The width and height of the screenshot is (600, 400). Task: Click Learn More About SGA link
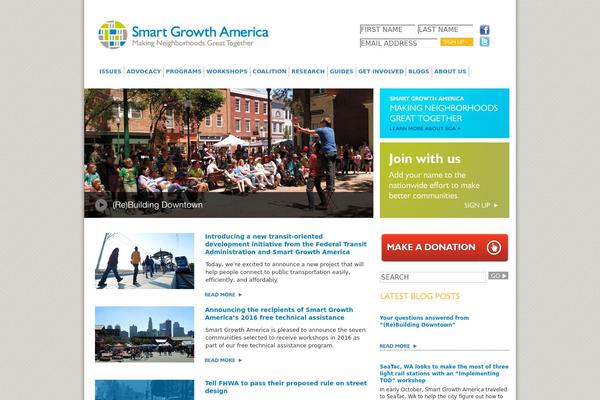(x=425, y=129)
